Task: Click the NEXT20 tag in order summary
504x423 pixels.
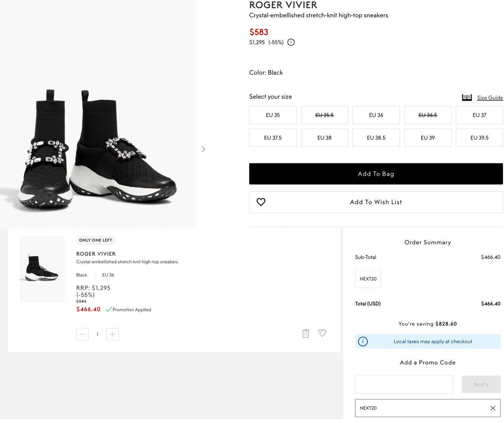Action: (368, 279)
